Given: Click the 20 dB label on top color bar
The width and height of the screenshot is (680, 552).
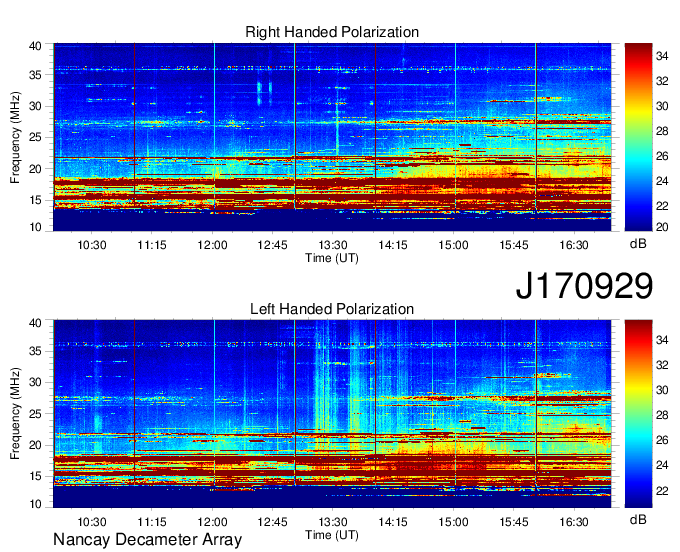Looking at the screenshot, I should [x=662, y=227].
